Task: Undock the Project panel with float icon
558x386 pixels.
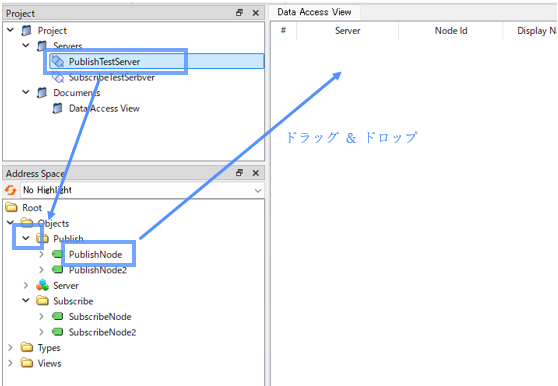Action: 239,13
